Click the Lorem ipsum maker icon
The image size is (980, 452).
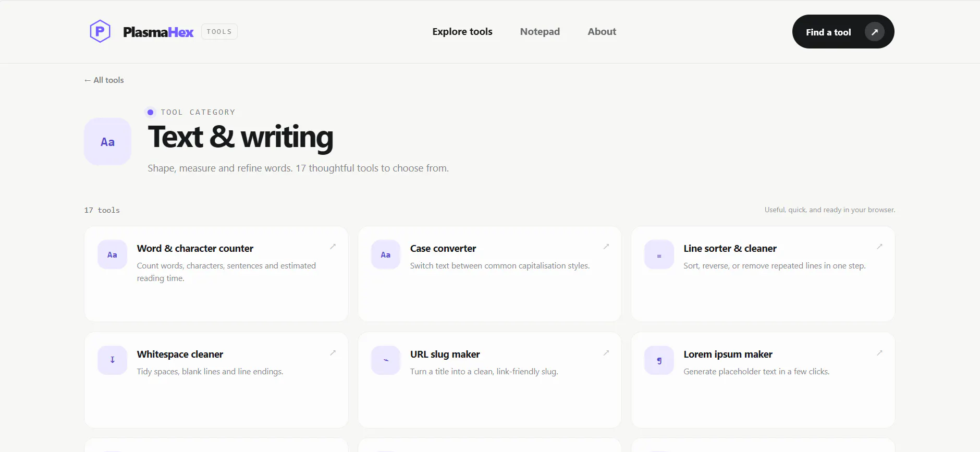click(x=659, y=360)
